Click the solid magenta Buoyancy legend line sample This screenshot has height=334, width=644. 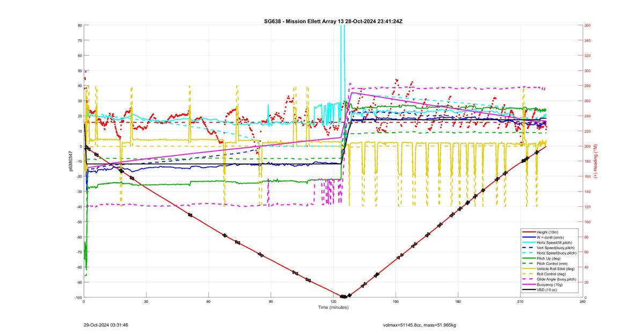[529, 285]
